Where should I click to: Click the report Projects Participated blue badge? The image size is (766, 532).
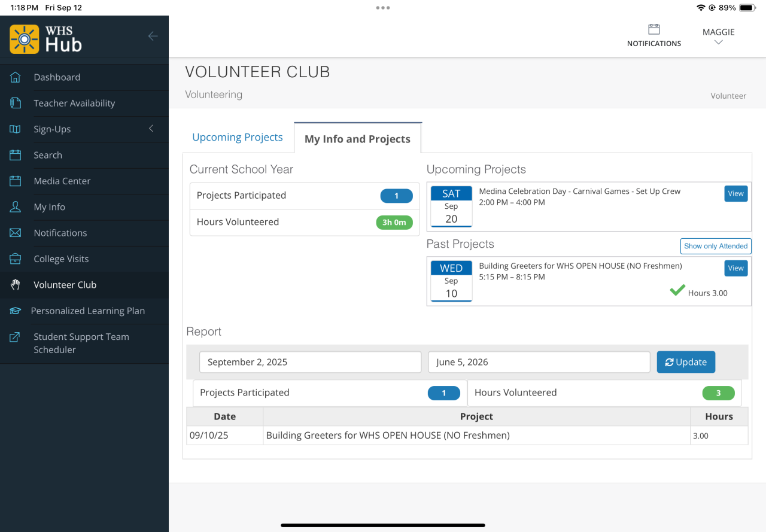pyautogui.click(x=444, y=393)
